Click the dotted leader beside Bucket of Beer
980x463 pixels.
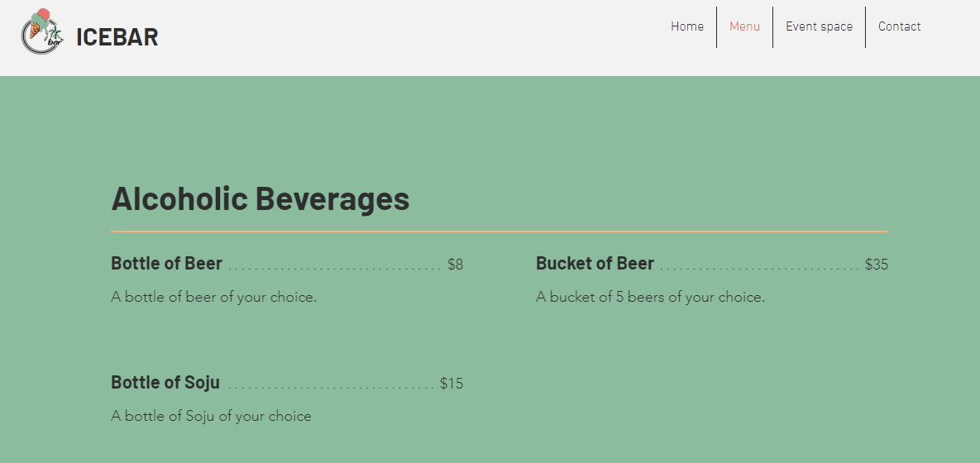pyautogui.click(x=759, y=268)
